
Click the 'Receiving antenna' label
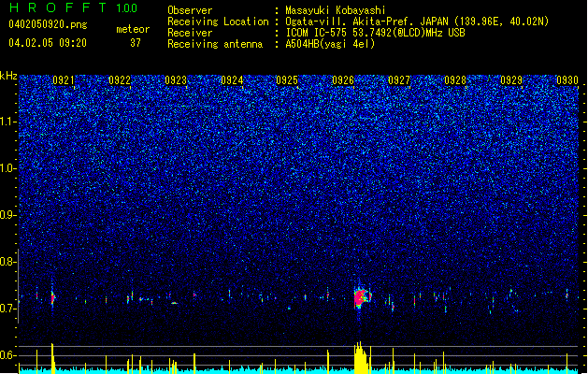click(215, 44)
